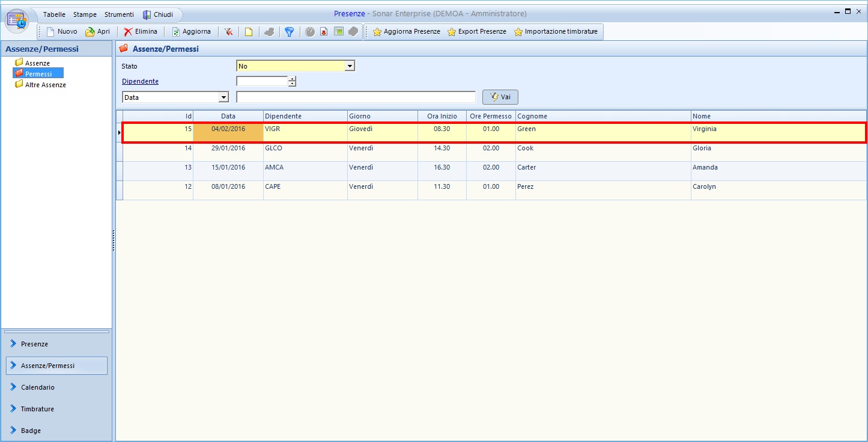Click the Nuovo toolbar button

pyautogui.click(x=62, y=32)
